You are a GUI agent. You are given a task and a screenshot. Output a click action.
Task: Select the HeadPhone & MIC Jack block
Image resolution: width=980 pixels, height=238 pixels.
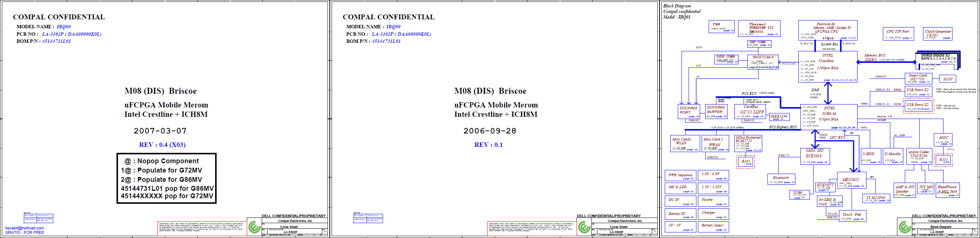[x=948, y=190]
